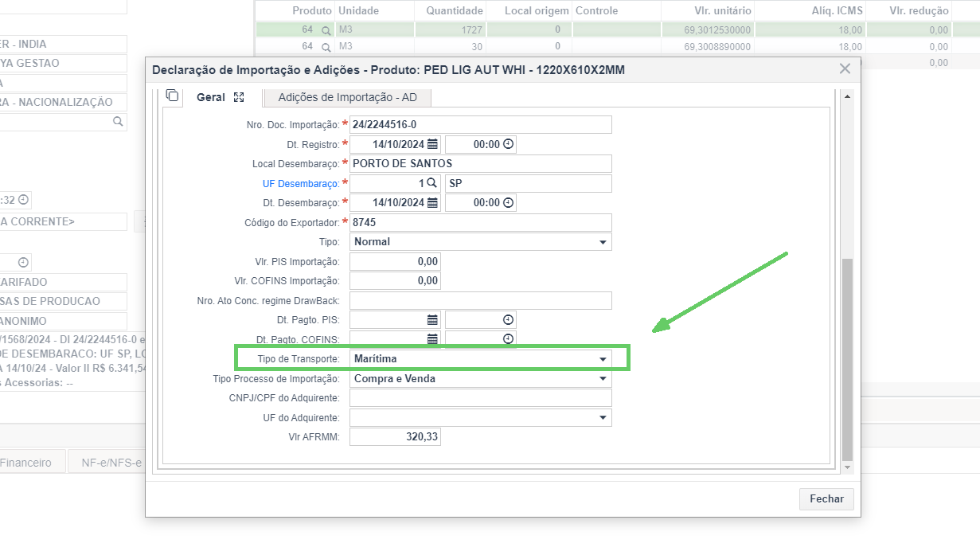This screenshot has width=980, height=555.
Task: Click search magnifier in background left field
Action: 118,122
